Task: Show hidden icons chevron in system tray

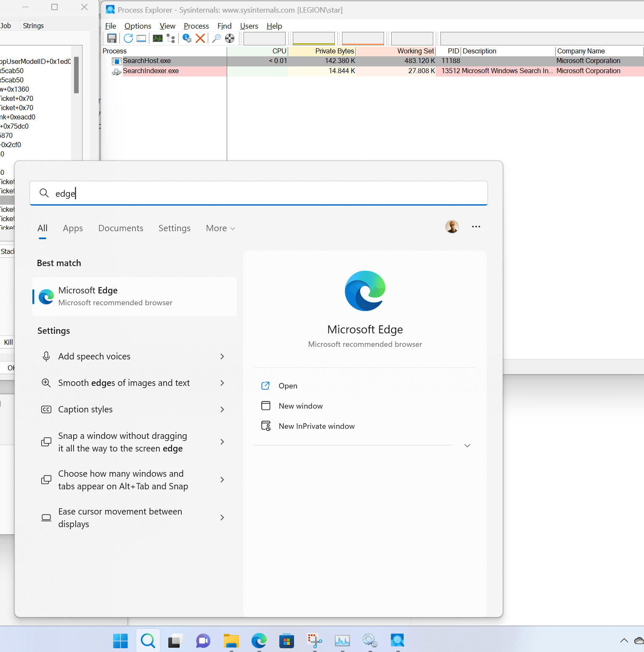Action: tap(624, 641)
